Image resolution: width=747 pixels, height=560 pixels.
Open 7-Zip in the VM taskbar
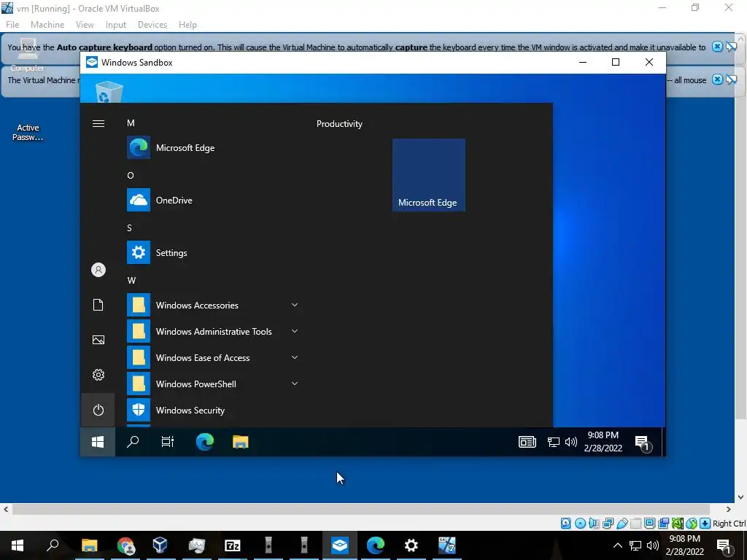233,545
